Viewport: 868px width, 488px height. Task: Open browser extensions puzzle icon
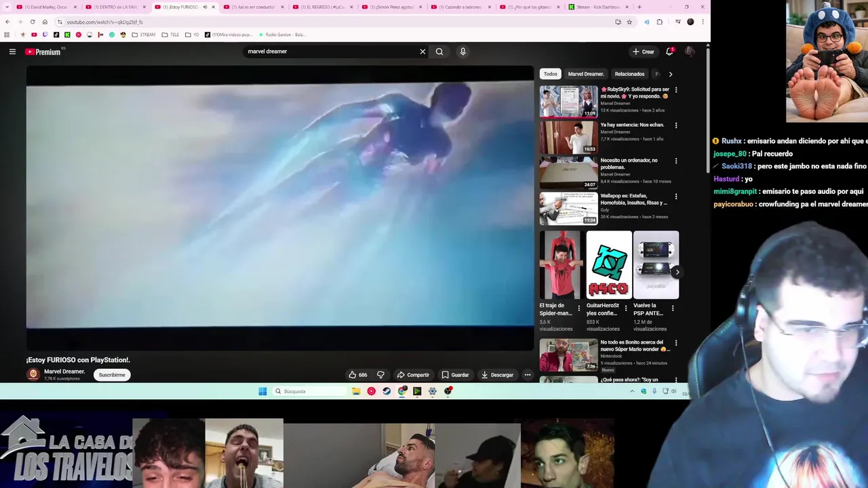pos(659,22)
